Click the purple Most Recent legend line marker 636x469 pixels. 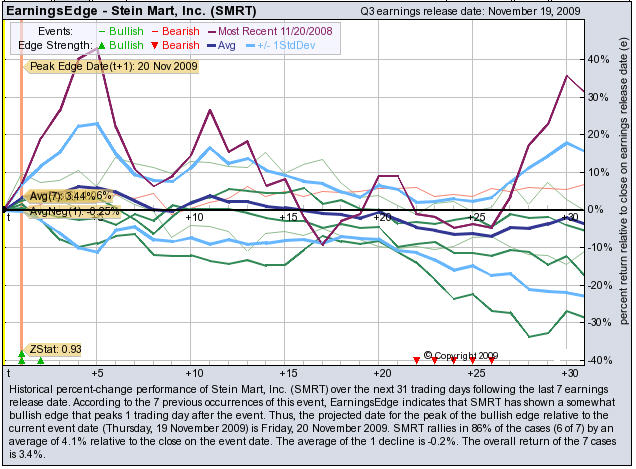(211, 32)
